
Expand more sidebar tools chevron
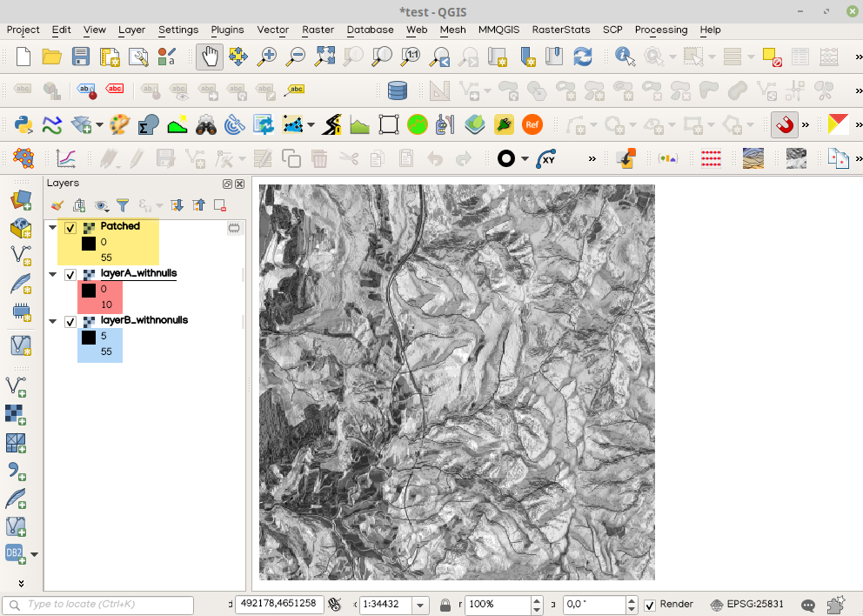pyautogui.click(x=21, y=584)
